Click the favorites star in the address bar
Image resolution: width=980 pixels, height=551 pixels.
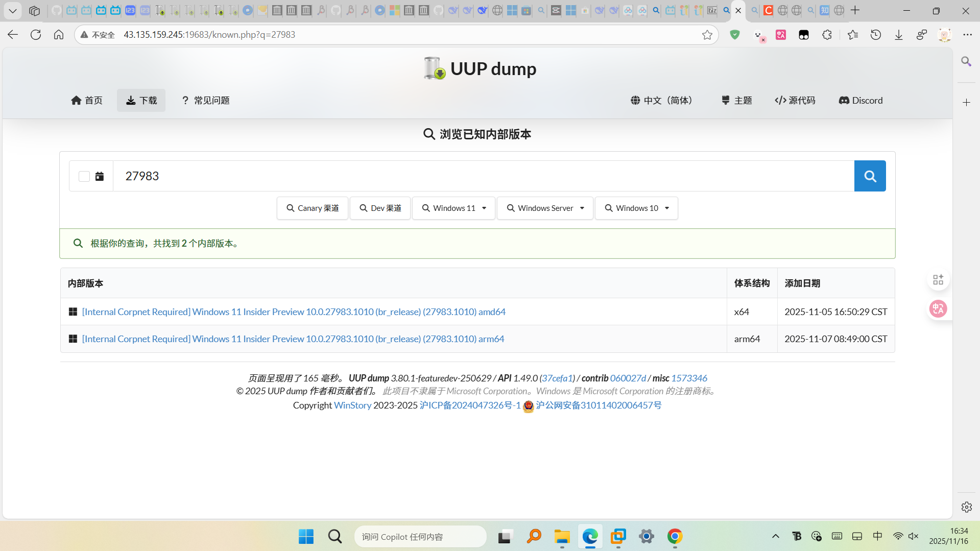[707, 35]
